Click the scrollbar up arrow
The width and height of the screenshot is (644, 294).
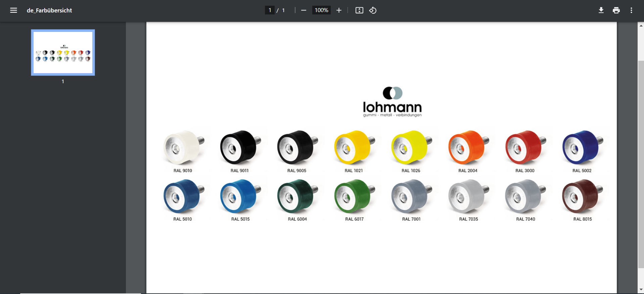pos(641,26)
